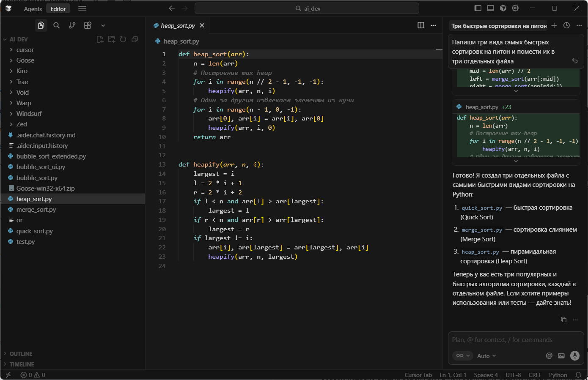588x380 pixels.
Task: Toggle the bottom panel layout button
Action: coord(490,8)
